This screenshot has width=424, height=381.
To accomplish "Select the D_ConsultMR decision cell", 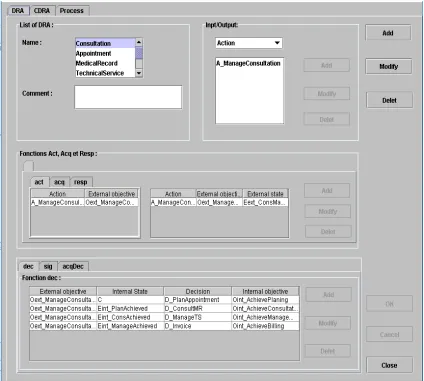I will click(198, 309).
